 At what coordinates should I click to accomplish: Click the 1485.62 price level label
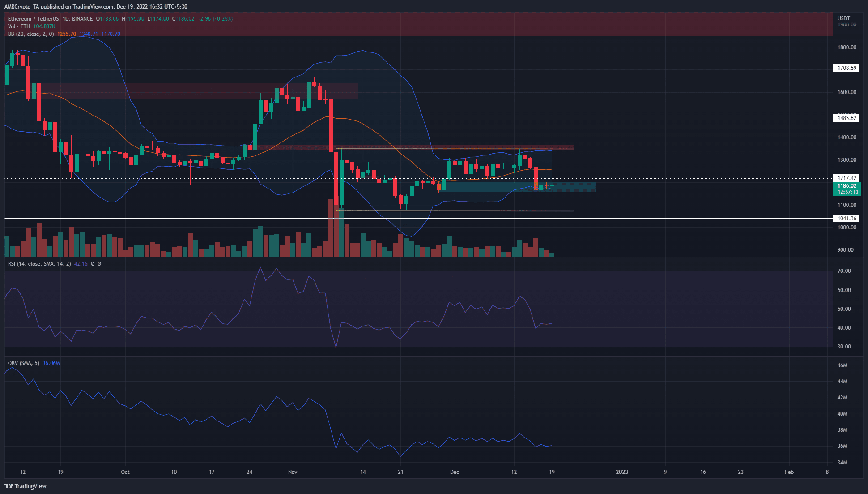click(x=847, y=118)
